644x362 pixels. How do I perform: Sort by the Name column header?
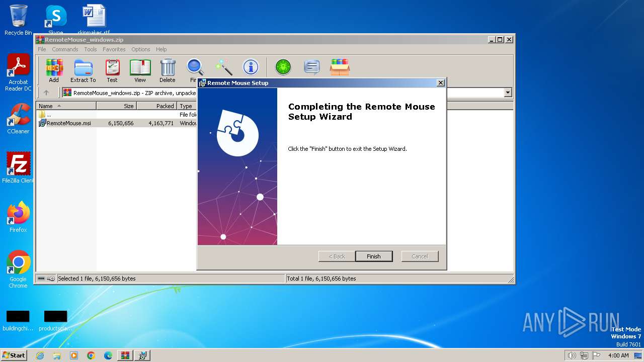pyautogui.click(x=66, y=106)
